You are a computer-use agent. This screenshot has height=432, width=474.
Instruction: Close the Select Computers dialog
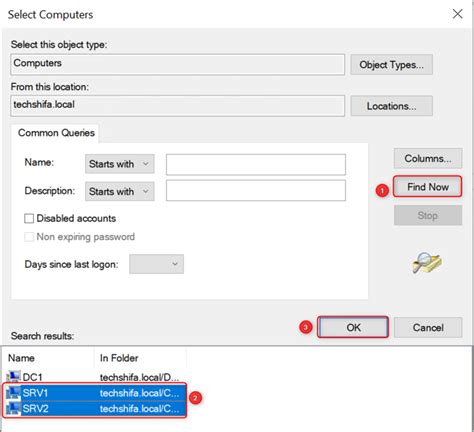[457, 14]
